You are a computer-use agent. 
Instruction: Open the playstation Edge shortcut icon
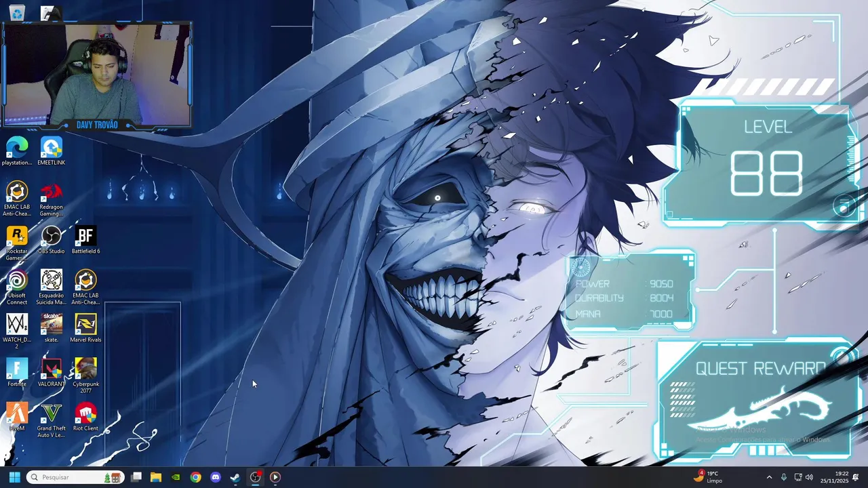(x=17, y=151)
